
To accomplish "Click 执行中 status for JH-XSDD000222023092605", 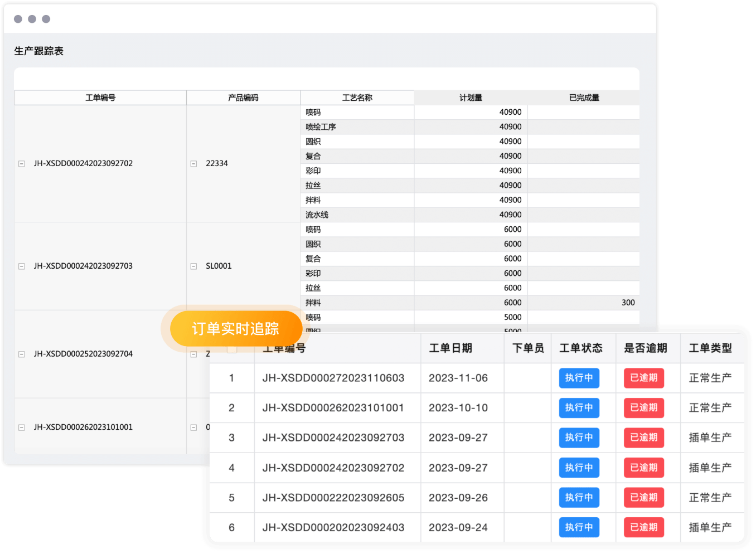I will tap(579, 498).
